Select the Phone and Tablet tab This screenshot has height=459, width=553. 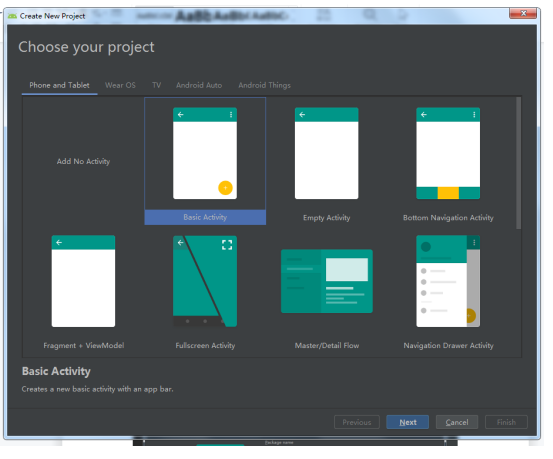(x=60, y=86)
